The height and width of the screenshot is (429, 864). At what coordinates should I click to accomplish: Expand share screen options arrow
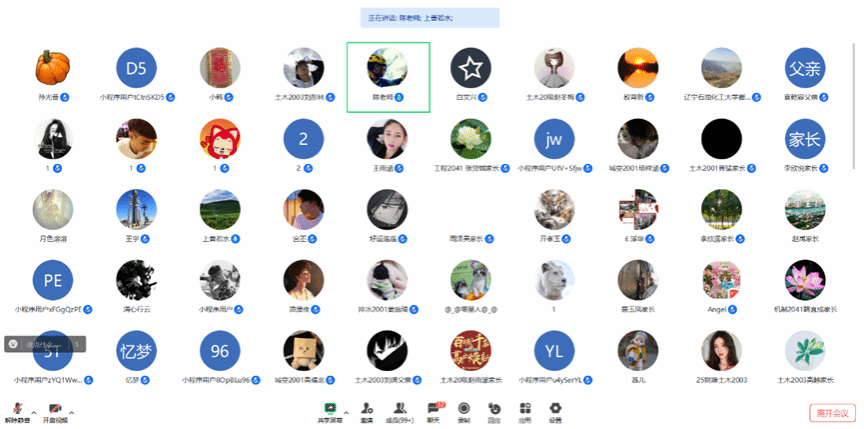(346, 412)
